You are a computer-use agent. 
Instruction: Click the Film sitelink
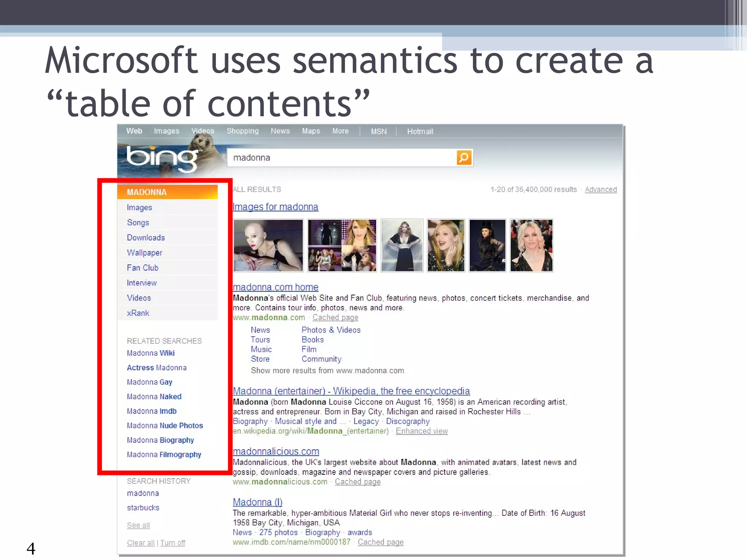[309, 349]
